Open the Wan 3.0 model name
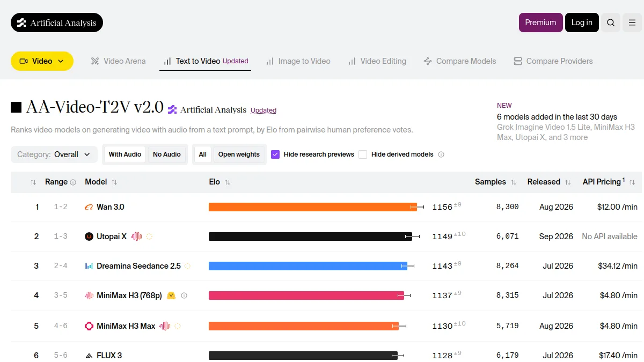The width and height of the screenshot is (644, 362). [111, 207]
